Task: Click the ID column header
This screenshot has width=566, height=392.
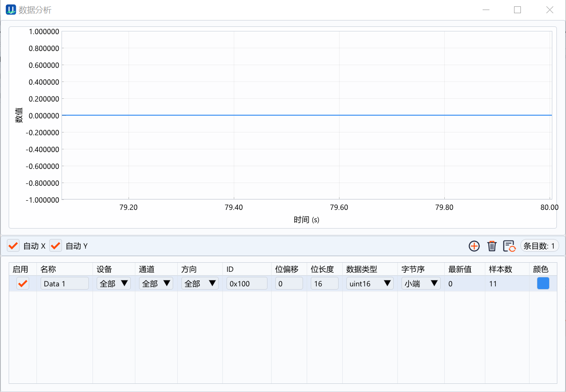Action: 247,269
